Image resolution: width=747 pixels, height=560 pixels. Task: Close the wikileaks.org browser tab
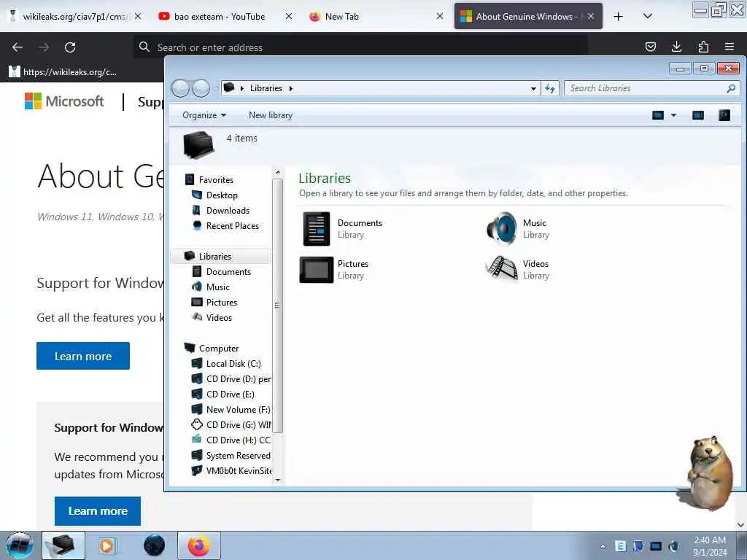[x=138, y=16]
